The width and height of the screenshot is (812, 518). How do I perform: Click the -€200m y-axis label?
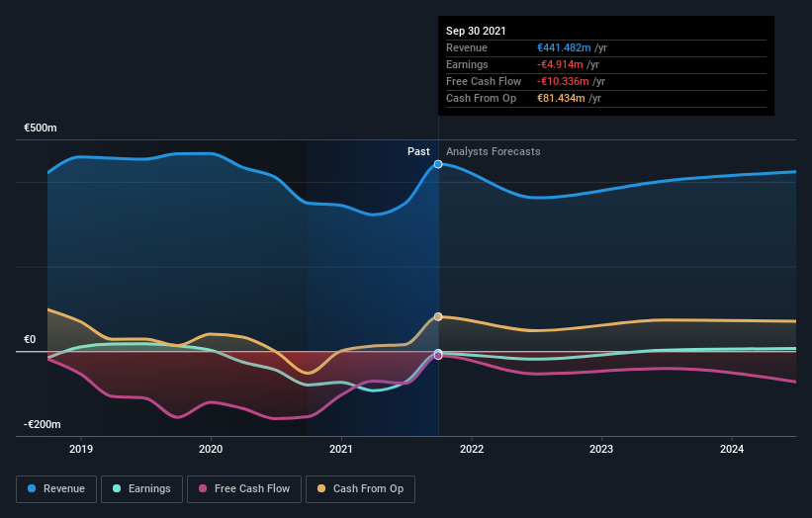[x=42, y=424]
